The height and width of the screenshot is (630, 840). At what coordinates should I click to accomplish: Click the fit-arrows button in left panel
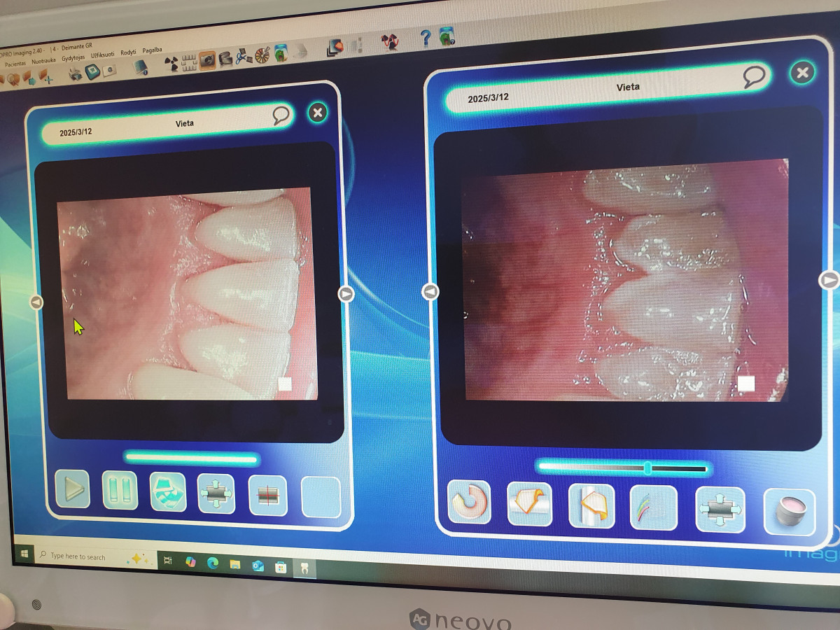point(216,494)
